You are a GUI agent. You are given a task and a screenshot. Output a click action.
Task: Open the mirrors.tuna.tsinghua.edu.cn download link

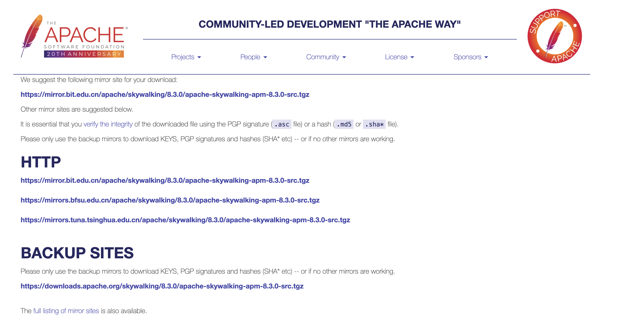(185, 220)
